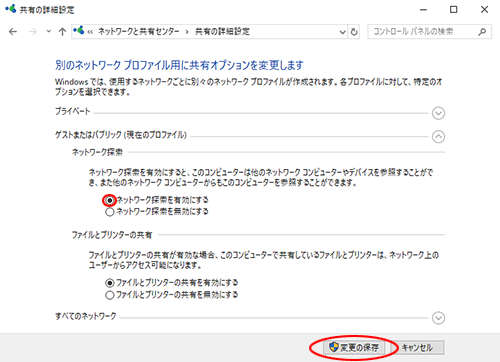Minimize the 共有の詳細設定 window
The height and width of the screenshot is (362, 500).
423,10
